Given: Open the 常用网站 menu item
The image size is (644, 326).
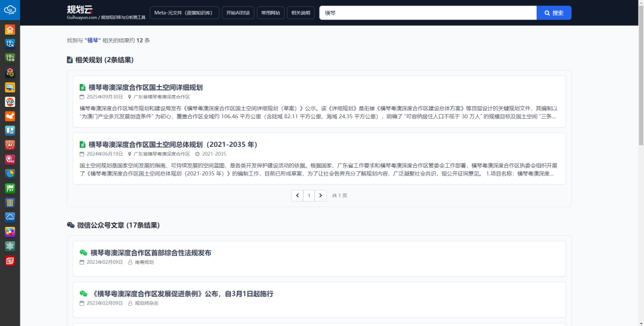Looking at the screenshot, I should point(271,13).
